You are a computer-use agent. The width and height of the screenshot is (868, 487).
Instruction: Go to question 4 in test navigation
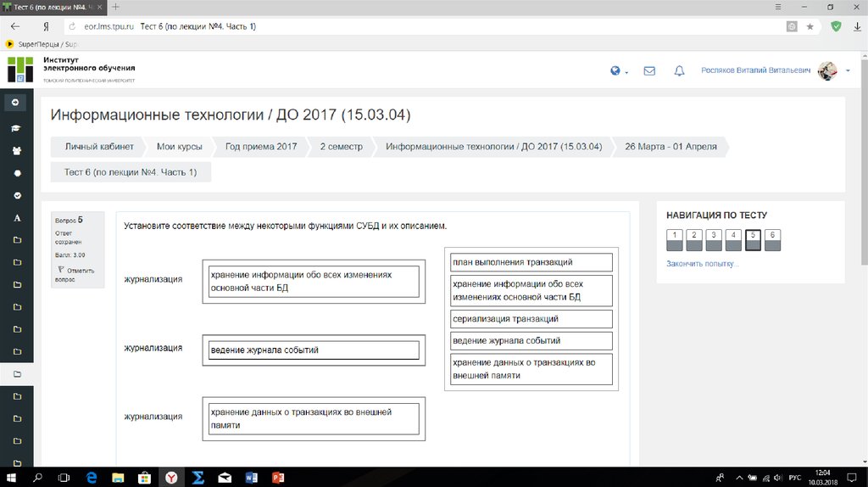click(x=733, y=240)
